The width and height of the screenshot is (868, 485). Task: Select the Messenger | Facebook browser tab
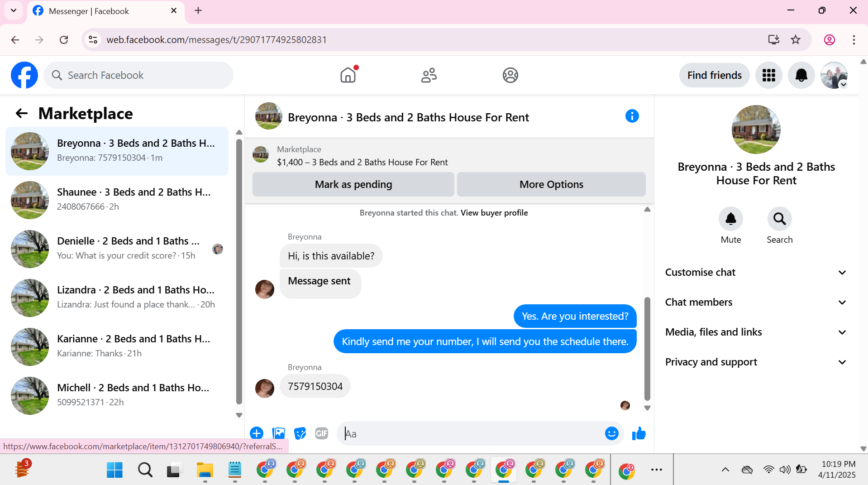click(106, 11)
